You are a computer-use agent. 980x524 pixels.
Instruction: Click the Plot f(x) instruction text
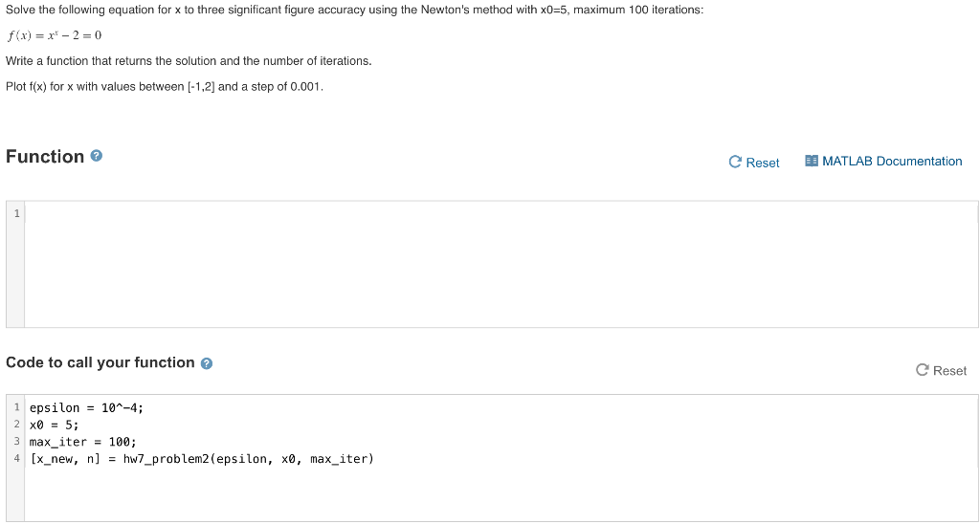coord(165,87)
